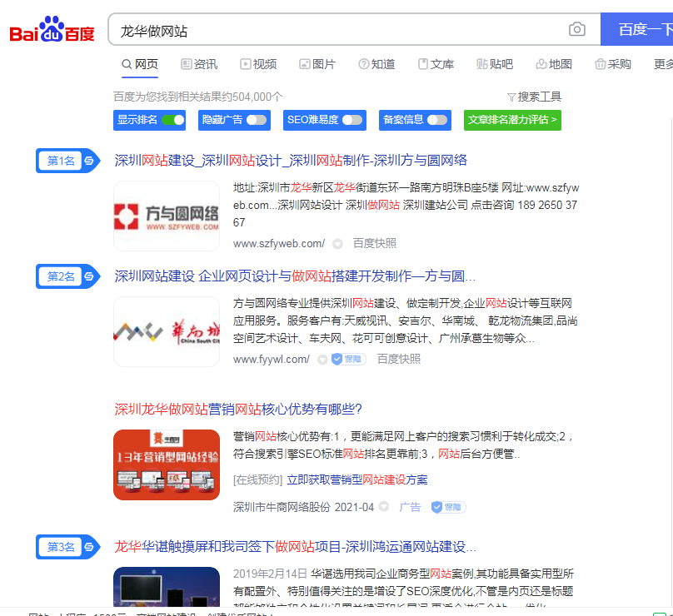Open camera image search icon
The width and height of the screenshot is (673, 616).
[577, 29]
